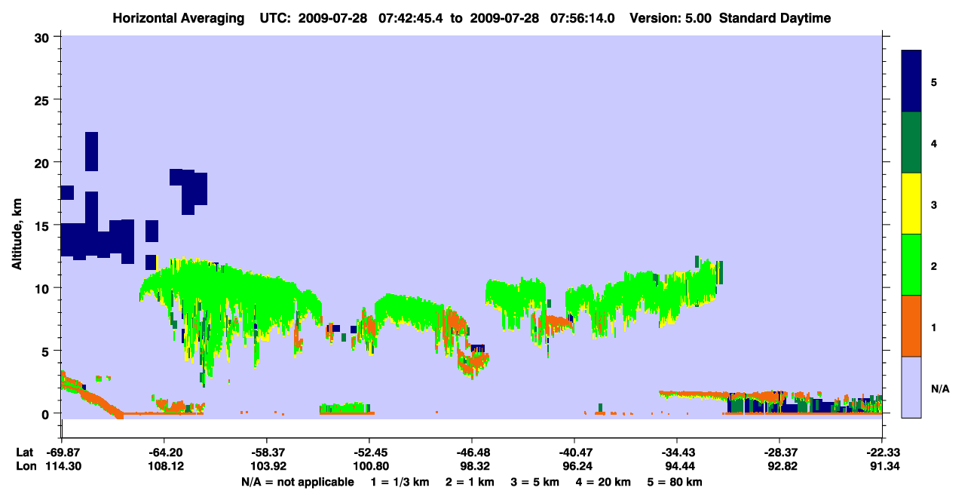The height and width of the screenshot is (503, 980).
Task: Click the yellow colorbar segment labeled 3
Action: tap(911, 204)
